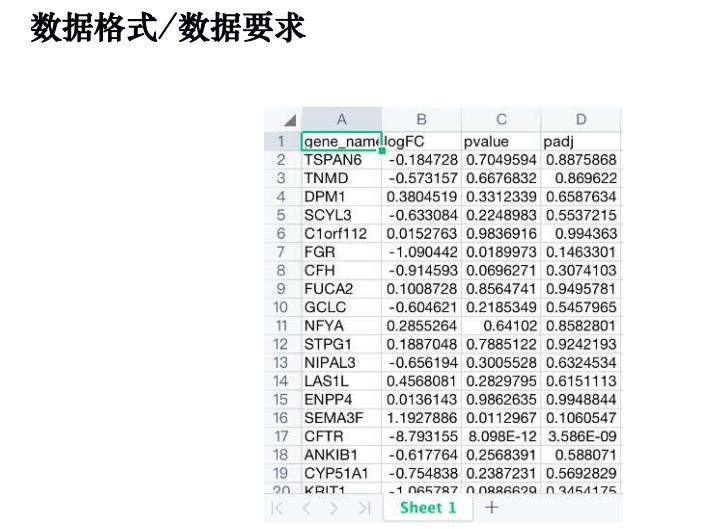The image size is (703, 529).
Task: Select row 17 header
Action: click(x=283, y=436)
